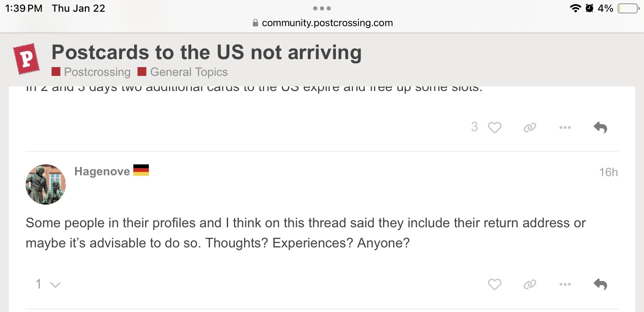Viewport: 644px width, 312px height.
Task: Click the Hagenove username
Action: (x=102, y=171)
